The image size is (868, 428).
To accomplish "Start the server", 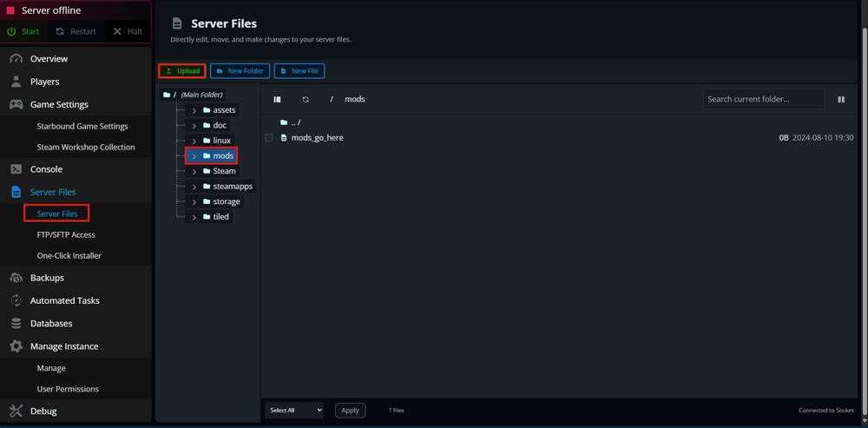I will pyautogui.click(x=23, y=31).
